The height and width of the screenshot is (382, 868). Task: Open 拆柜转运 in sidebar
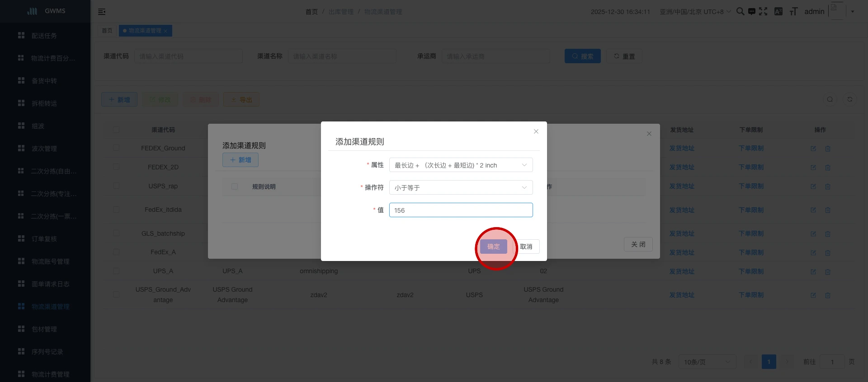[44, 103]
